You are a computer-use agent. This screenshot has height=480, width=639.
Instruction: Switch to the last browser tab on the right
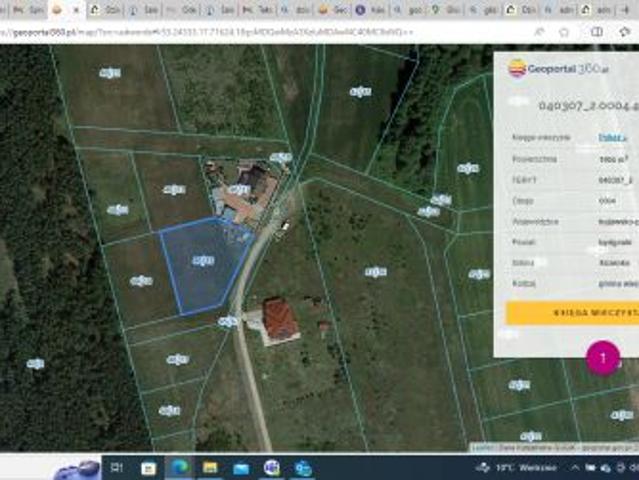point(625,9)
